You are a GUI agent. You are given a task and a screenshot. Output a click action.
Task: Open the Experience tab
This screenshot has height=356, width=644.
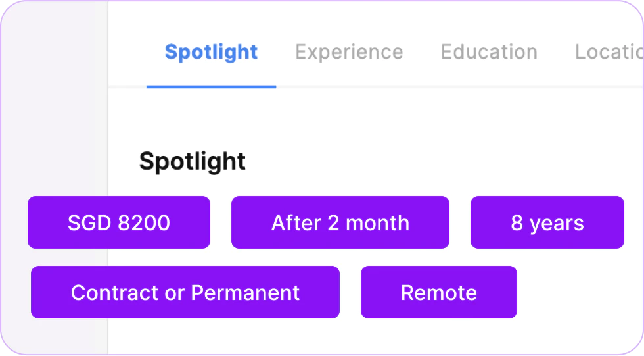tap(349, 52)
